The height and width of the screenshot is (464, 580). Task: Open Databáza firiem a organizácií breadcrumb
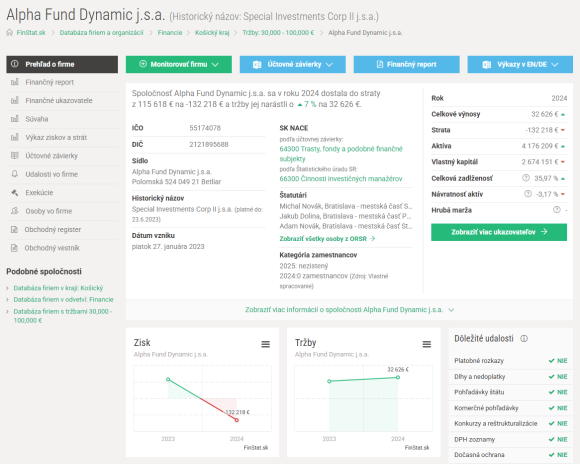101,33
